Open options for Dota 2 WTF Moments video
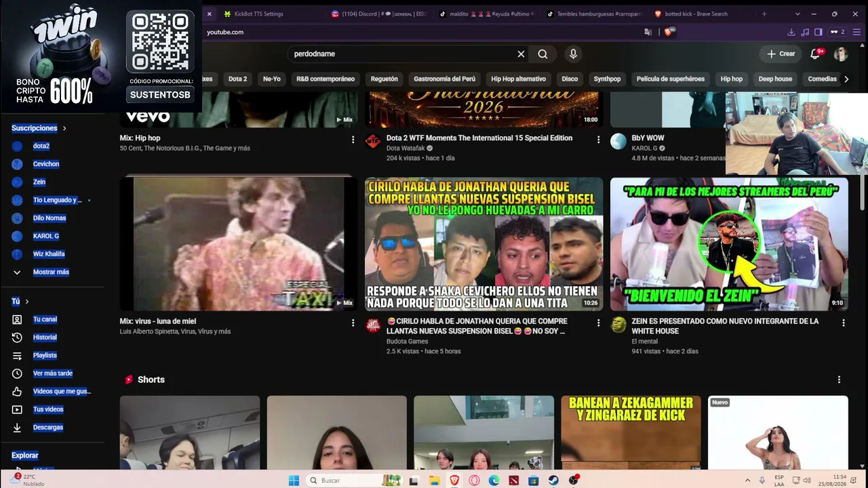The height and width of the screenshot is (488, 868). pyautogui.click(x=598, y=140)
